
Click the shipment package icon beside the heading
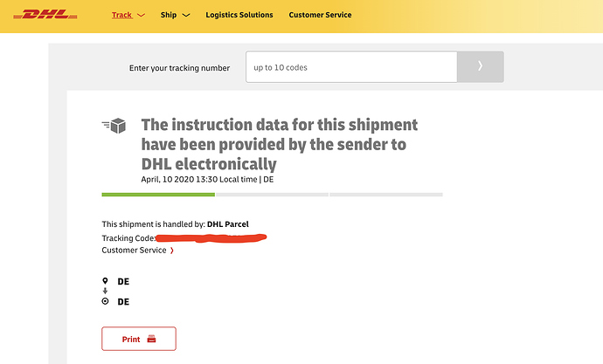click(114, 127)
